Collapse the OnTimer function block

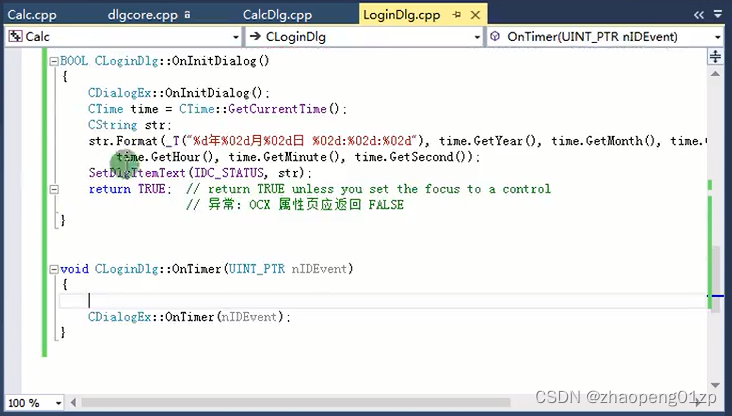(54, 269)
